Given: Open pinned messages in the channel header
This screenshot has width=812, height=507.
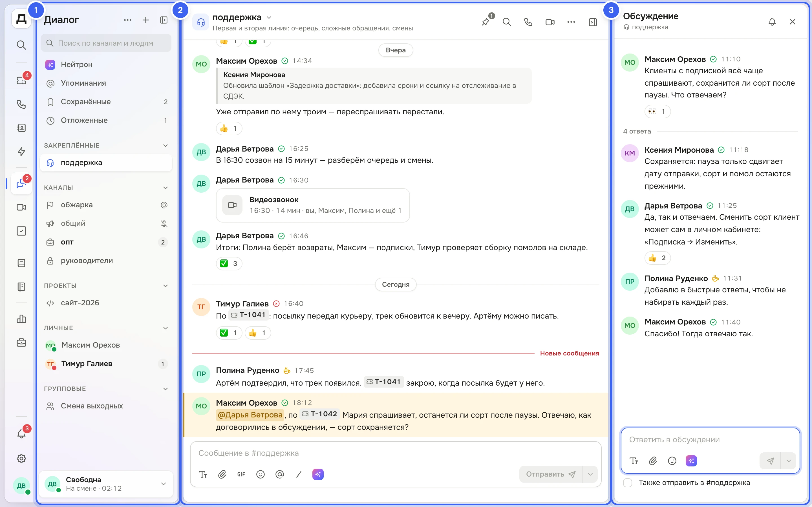Looking at the screenshot, I should coord(486,22).
